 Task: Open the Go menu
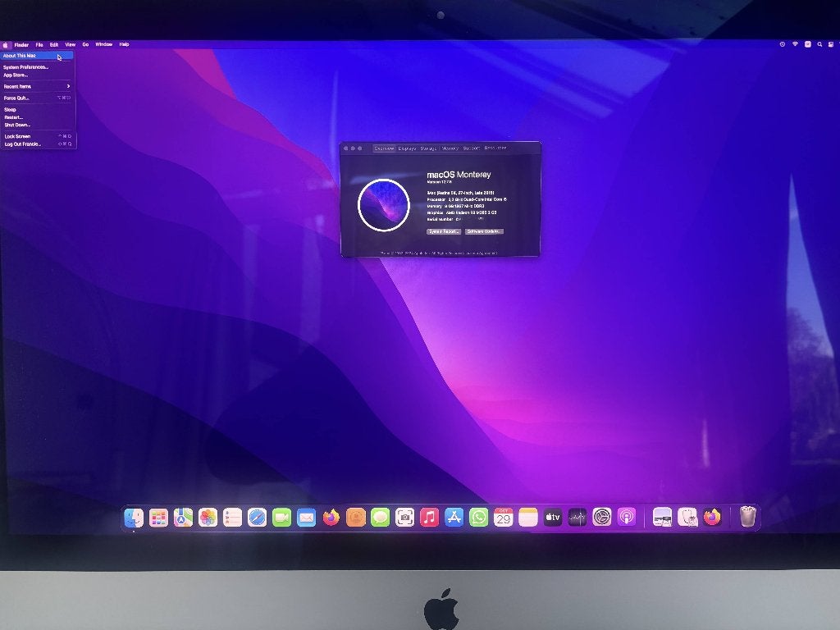pos(85,45)
